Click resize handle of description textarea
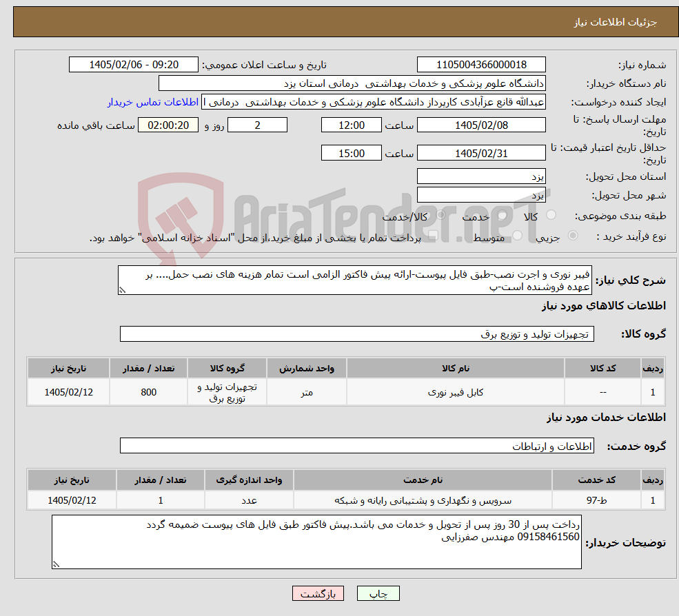The width and height of the screenshot is (679, 616). [123, 290]
